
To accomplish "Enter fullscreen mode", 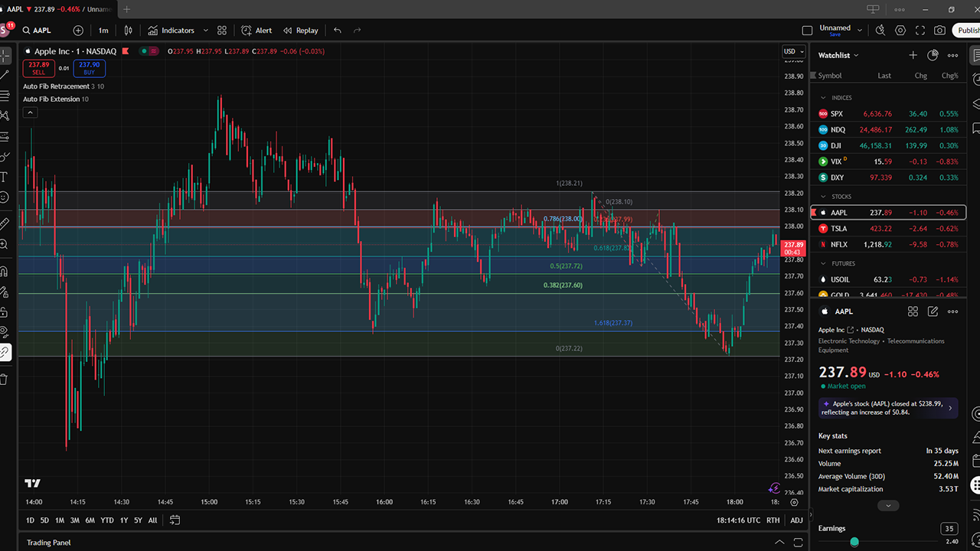I will pyautogui.click(x=920, y=31).
